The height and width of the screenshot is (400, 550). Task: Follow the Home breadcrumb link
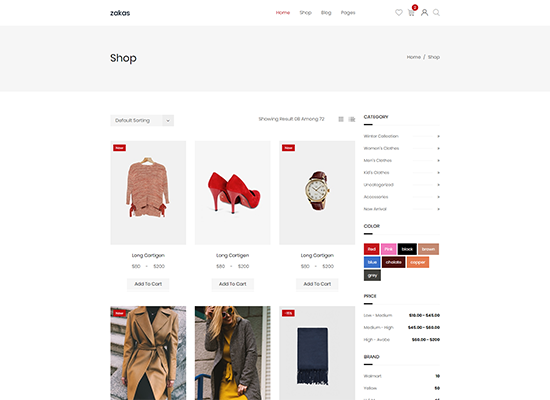coord(414,57)
